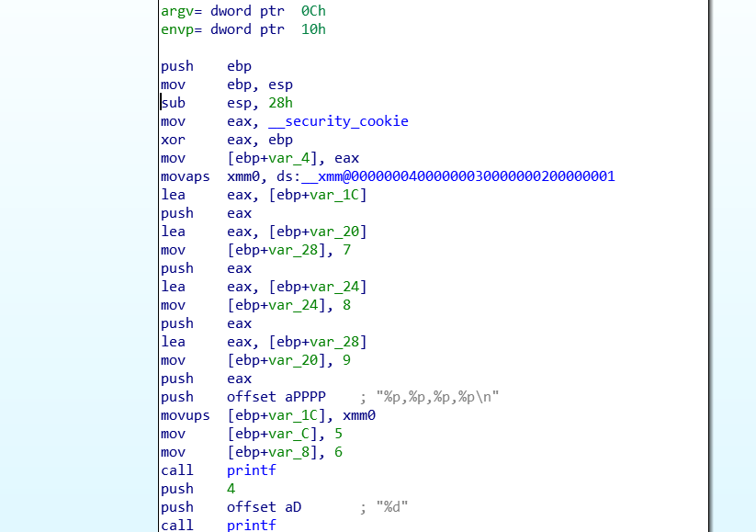Click the offset aD operand
Viewport: 756px width, 532px height.
tap(265, 507)
